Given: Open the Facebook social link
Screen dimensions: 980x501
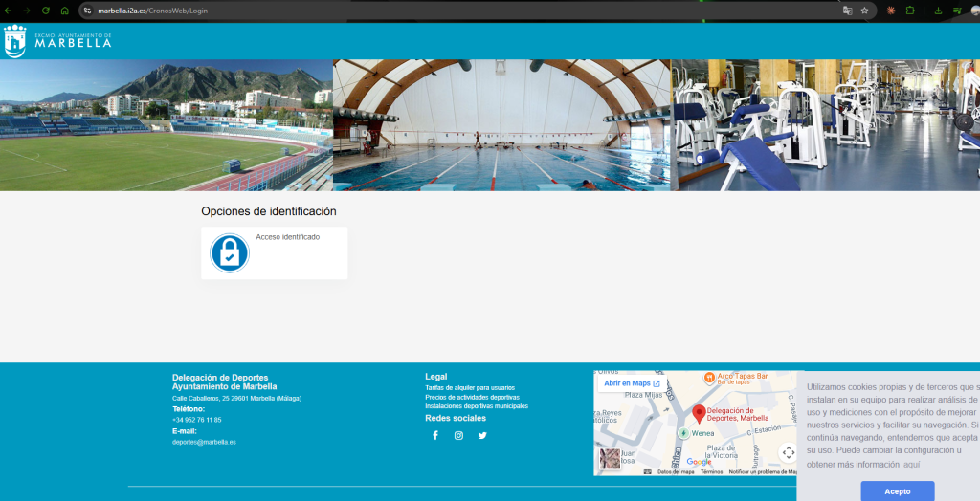Looking at the screenshot, I should pos(435,435).
